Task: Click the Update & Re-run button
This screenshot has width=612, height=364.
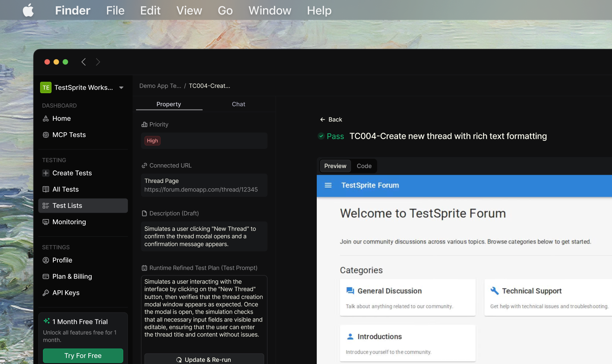Action: point(204,360)
